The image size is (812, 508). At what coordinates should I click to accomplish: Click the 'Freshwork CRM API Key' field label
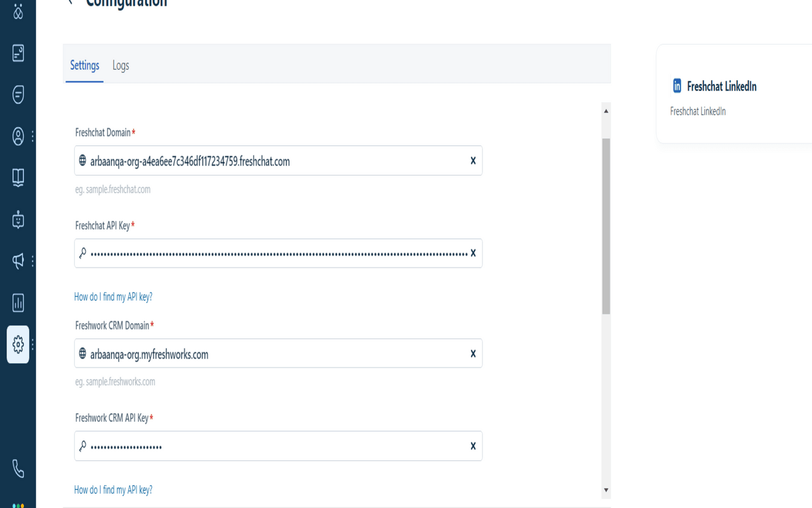point(112,418)
